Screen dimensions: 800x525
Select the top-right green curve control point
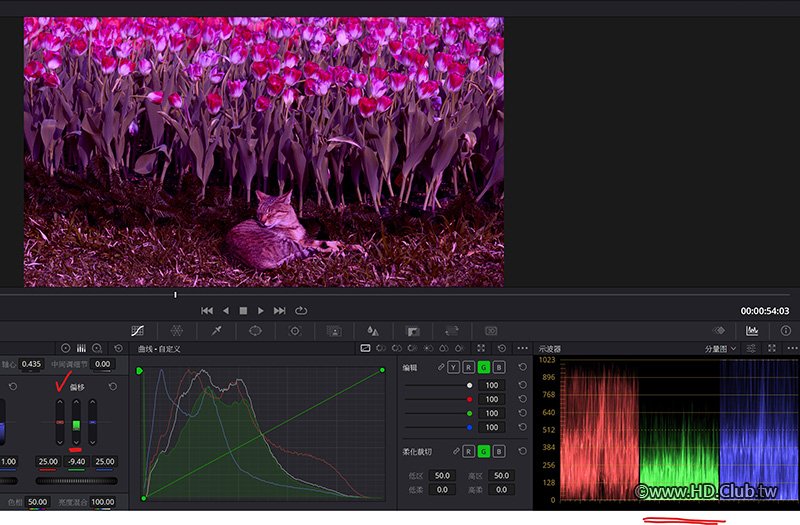click(383, 371)
